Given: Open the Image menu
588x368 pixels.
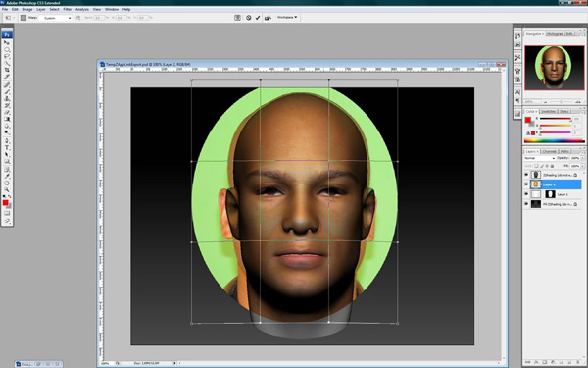Looking at the screenshot, I should coord(27,9).
